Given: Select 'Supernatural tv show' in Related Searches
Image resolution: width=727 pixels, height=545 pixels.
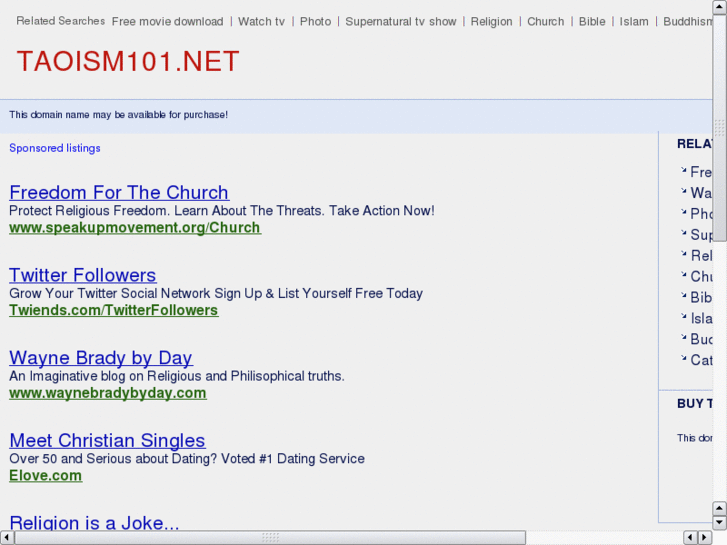Looking at the screenshot, I should point(400,21).
